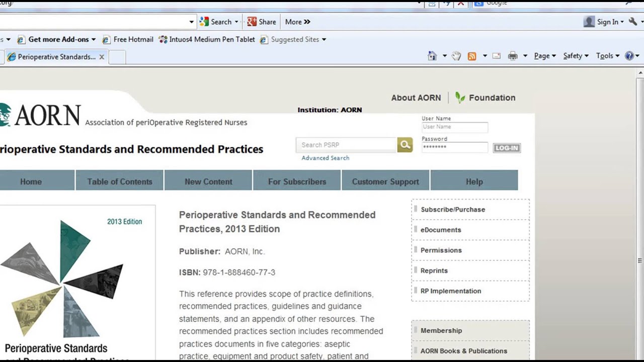The width and height of the screenshot is (644, 362).
Task: Click into the Google toolbar search field
Action: [x=93, y=22]
